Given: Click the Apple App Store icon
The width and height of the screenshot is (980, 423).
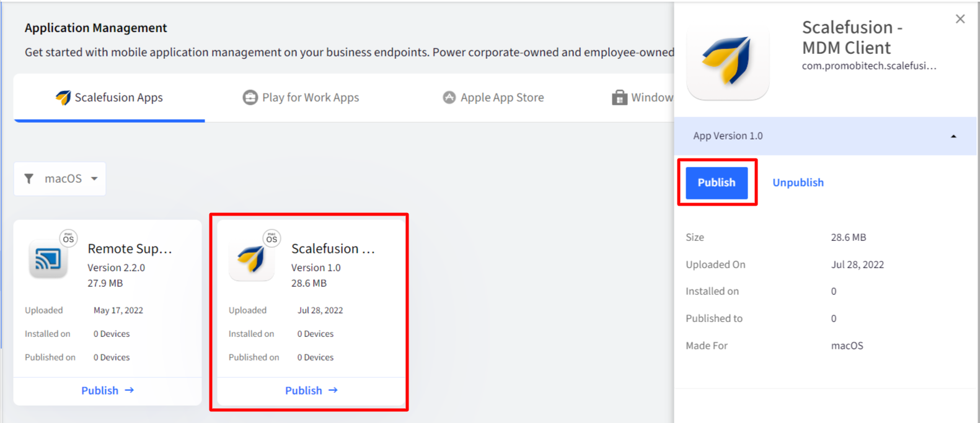Looking at the screenshot, I should tap(449, 98).
